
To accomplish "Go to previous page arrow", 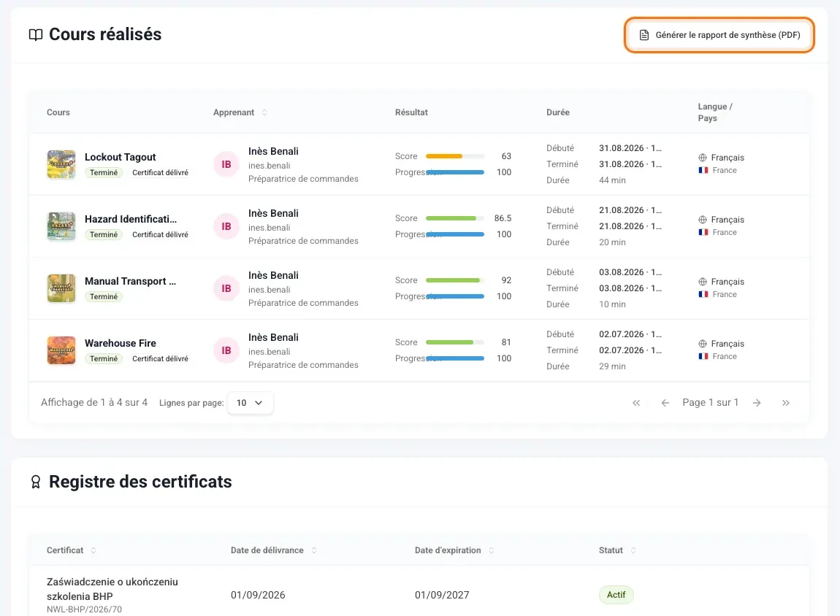I will click(x=665, y=403).
